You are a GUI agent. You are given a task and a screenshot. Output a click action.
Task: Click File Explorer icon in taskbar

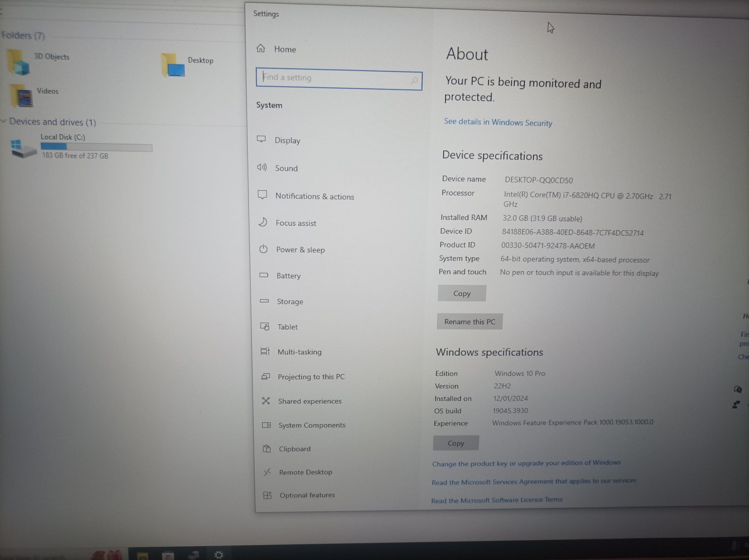pos(142,556)
